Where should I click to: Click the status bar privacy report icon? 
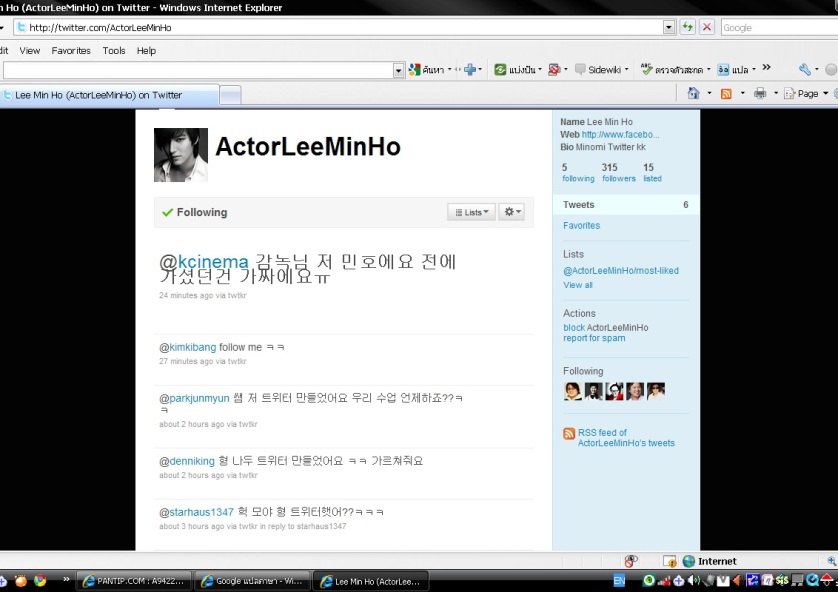pyautogui.click(x=631, y=561)
